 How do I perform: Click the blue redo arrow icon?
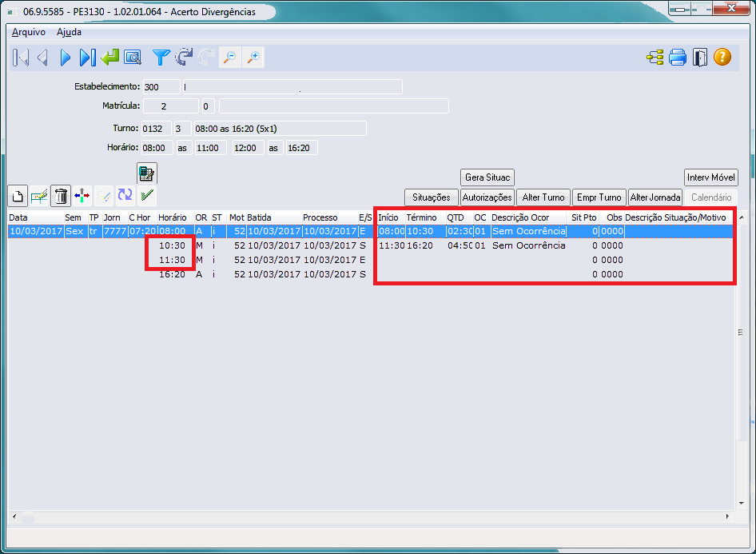[184, 58]
